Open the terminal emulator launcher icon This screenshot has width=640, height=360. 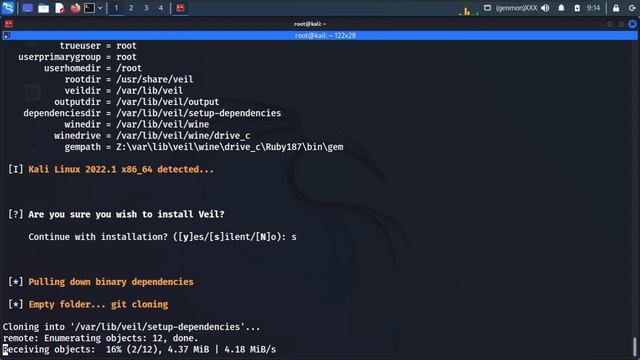coord(89,8)
